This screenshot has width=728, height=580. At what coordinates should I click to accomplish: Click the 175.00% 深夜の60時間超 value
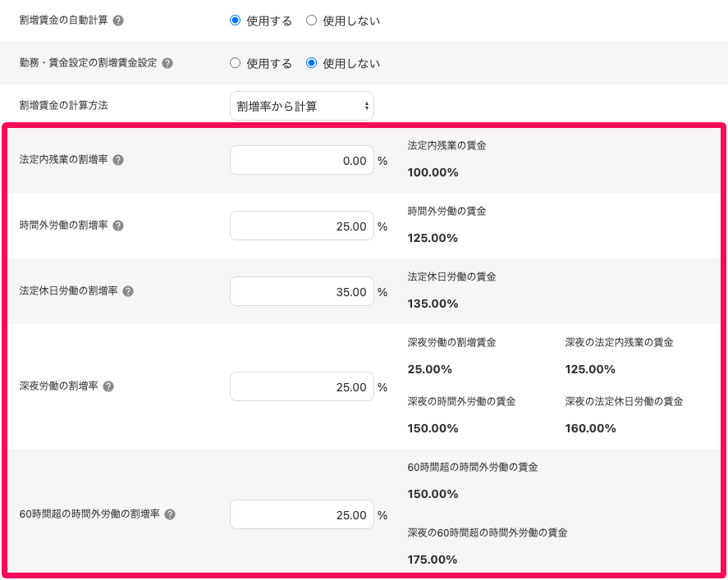click(433, 559)
